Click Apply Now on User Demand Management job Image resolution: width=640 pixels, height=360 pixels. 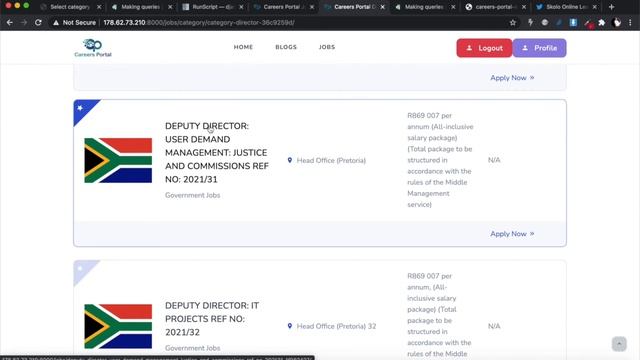pos(512,234)
